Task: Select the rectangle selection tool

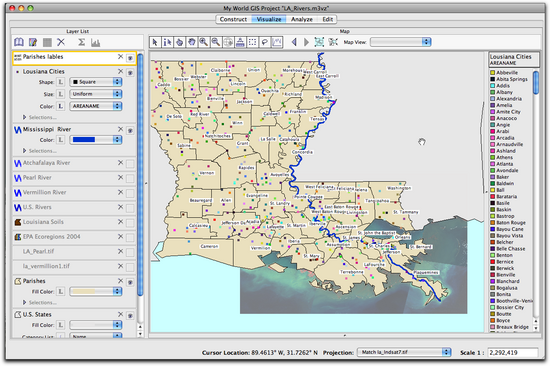Action: (252, 42)
